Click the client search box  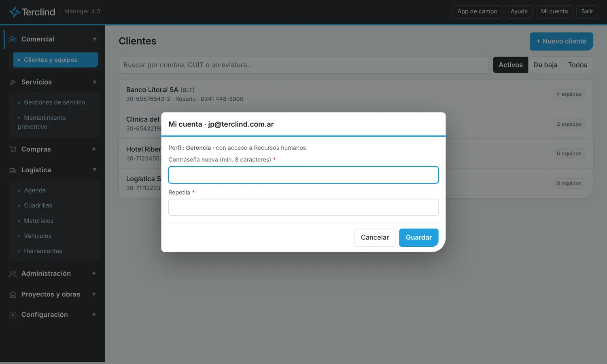coord(303,65)
